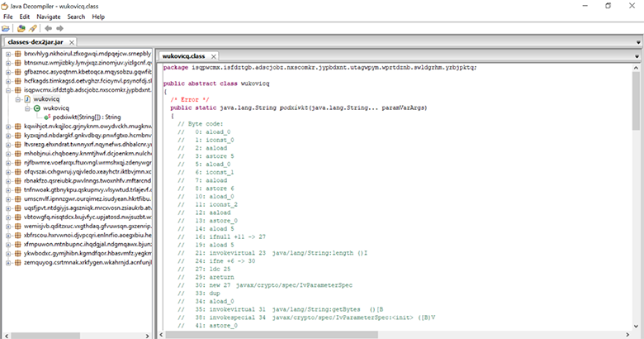Image resolution: width=644 pixels, height=339 pixels.
Task: Select the wukovicq.class editor tab
Action: click(x=183, y=56)
